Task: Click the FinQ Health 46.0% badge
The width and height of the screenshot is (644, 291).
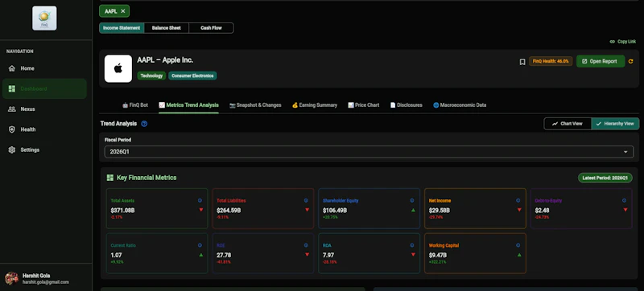Action: click(x=551, y=61)
